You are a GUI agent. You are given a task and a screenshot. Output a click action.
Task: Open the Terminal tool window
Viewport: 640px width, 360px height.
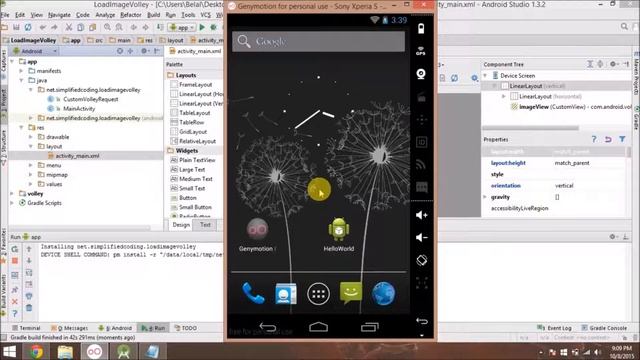pyautogui.click(x=26, y=328)
